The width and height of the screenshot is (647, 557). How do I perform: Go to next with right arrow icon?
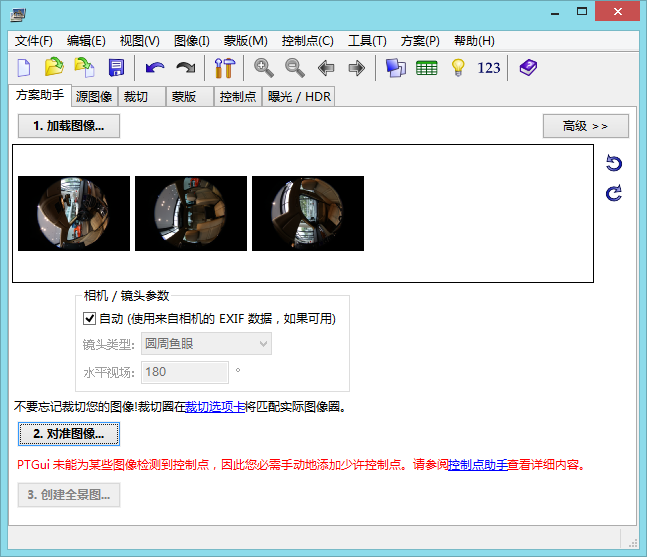[357, 68]
